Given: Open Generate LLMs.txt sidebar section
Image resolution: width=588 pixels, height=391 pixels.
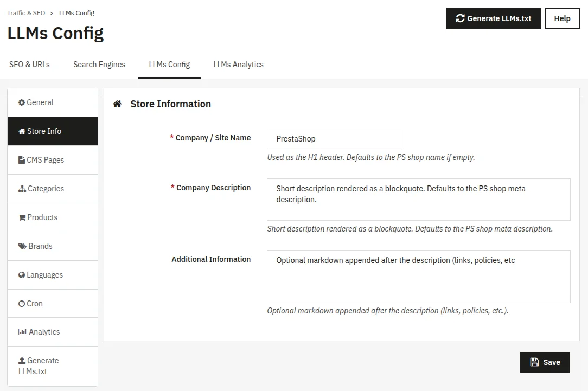Looking at the screenshot, I should 53,366.
